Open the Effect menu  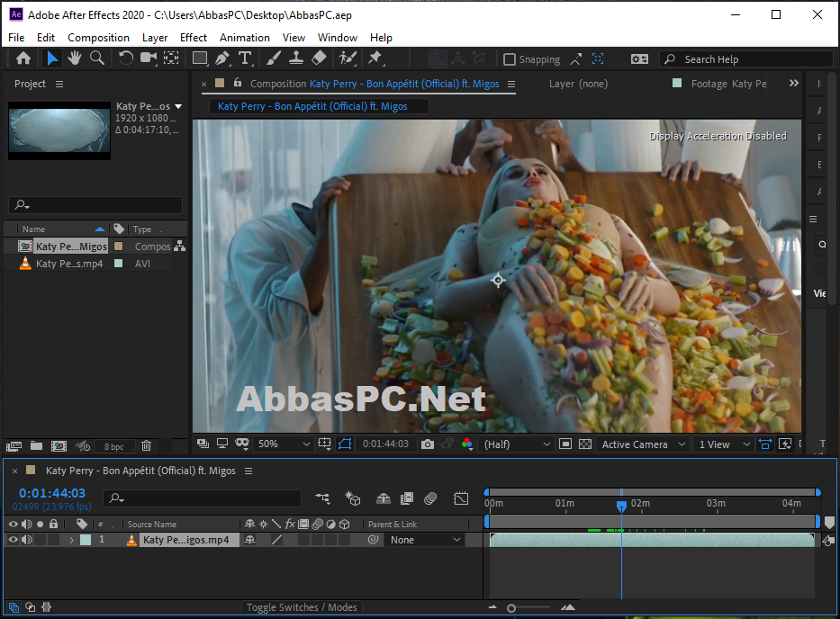194,38
